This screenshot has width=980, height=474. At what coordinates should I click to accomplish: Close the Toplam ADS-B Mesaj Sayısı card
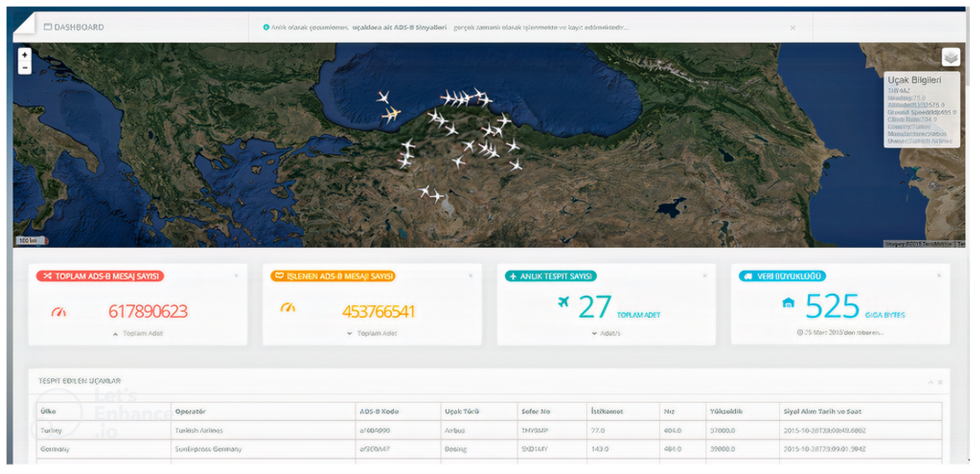pyautogui.click(x=236, y=276)
